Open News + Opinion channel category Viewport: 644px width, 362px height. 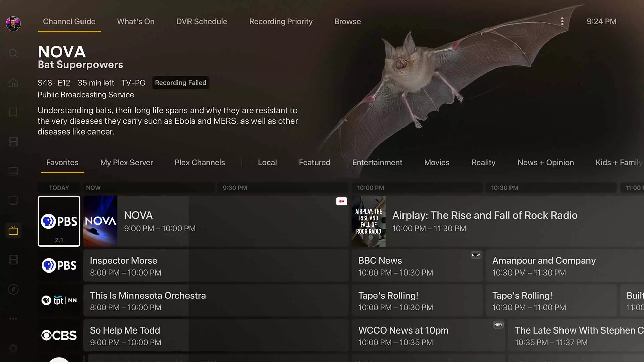[x=546, y=163]
